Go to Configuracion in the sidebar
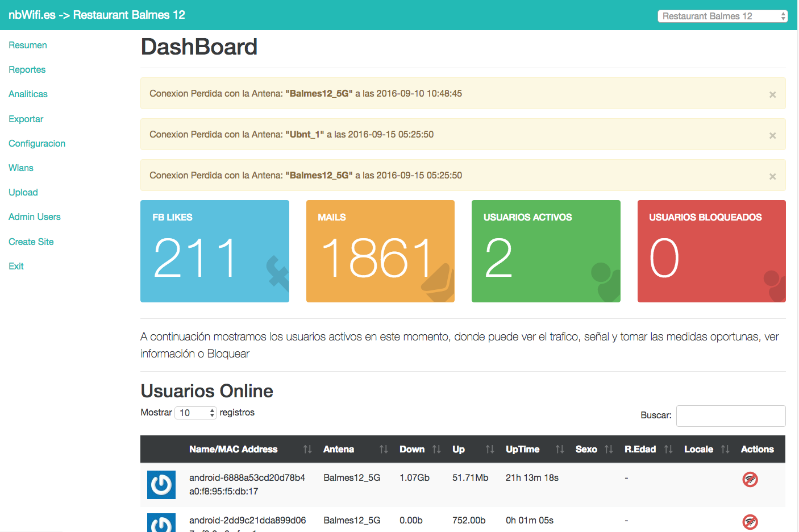The image size is (799, 532). [37, 143]
